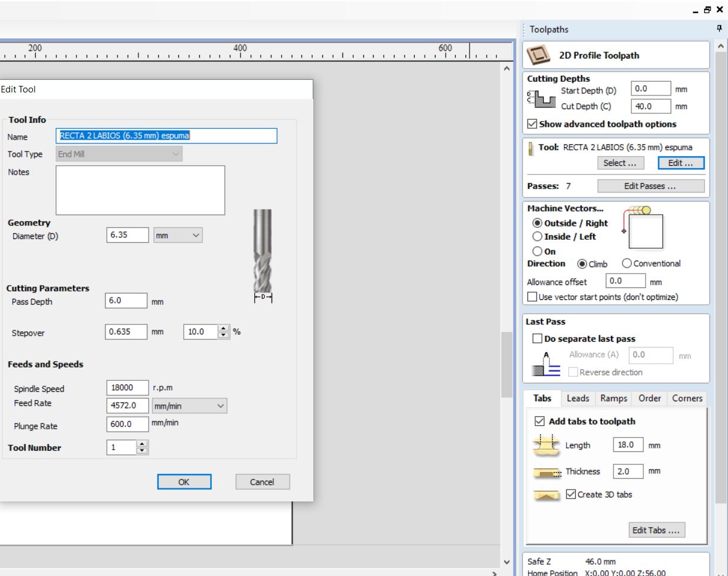This screenshot has height=576, width=728.
Task: Click the tool Name input field
Action: [x=166, y=136]
